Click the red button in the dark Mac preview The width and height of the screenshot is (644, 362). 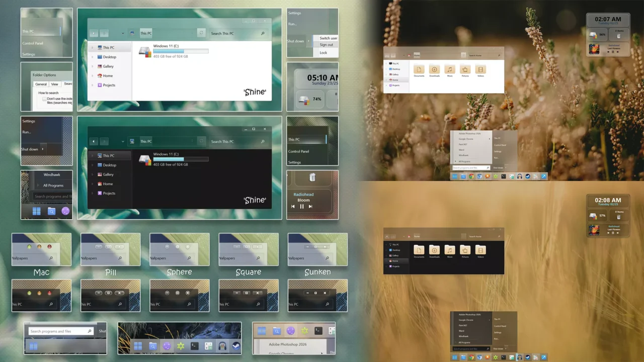[49, 293]
